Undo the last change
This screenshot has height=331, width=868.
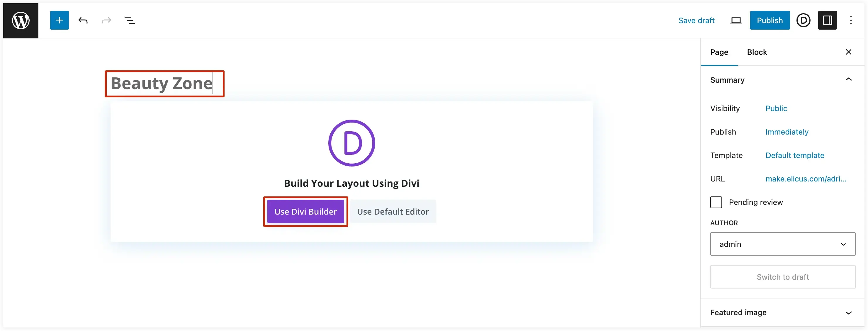pyautogui.click(x=83, y=21)
